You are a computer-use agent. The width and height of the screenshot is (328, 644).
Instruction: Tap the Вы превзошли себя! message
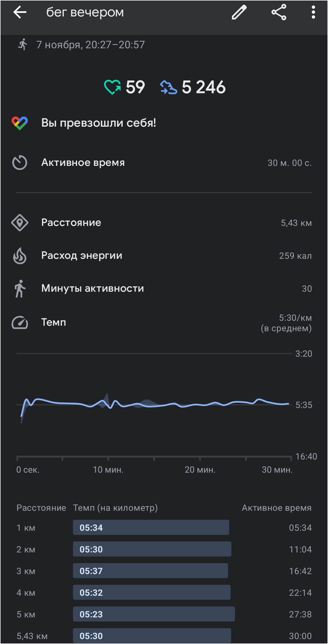[99, 123]
